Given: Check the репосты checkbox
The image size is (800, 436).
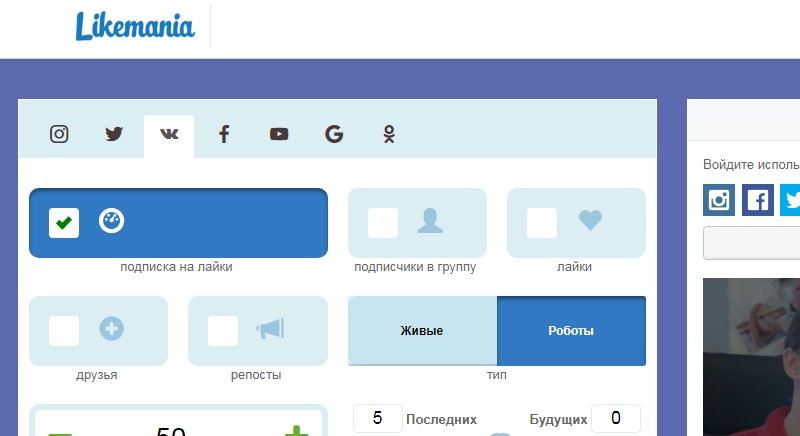Looking at the screenshot, I should (x=223, y=331).
